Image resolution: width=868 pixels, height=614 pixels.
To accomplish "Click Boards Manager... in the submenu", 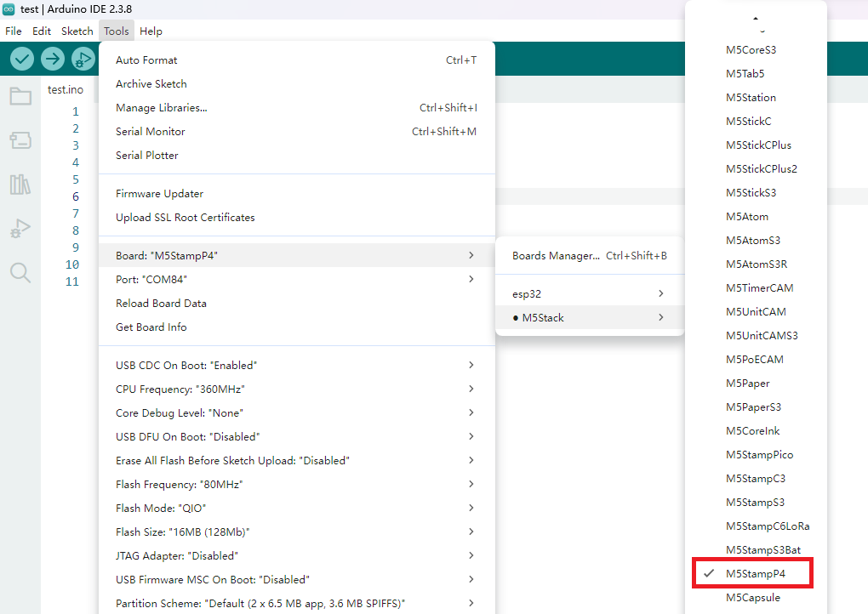I will pyautogui.click(x=556, y=256).
